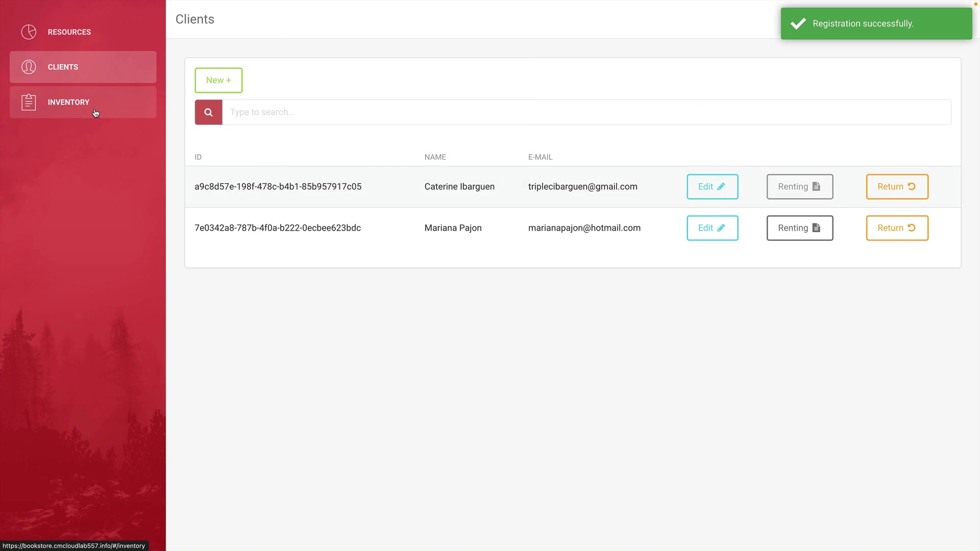Click the ID of Mariana Pajon's row

[x=277, y=228]
